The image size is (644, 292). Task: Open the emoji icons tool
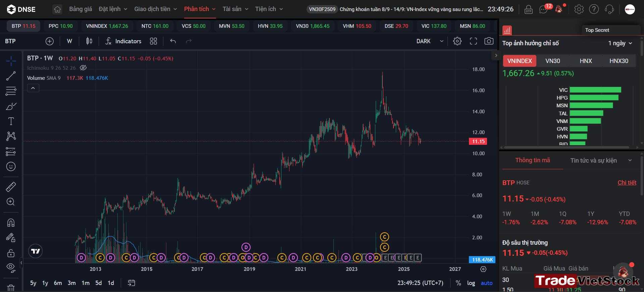[11, 167]
